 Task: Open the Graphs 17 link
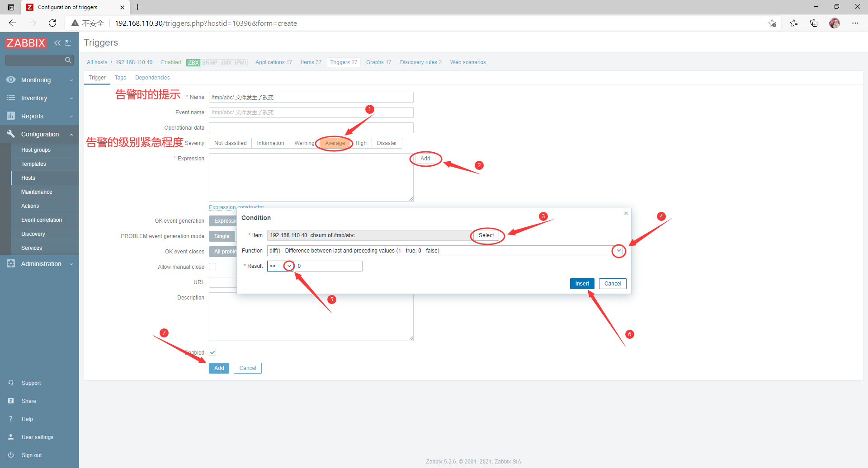click(379, 62)
